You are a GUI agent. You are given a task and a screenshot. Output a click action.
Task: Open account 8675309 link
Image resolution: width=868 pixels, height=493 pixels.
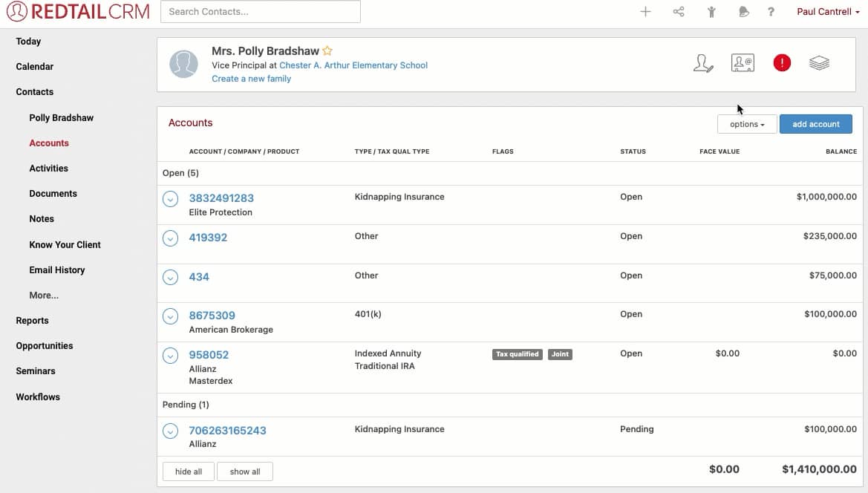click(212, 316)
